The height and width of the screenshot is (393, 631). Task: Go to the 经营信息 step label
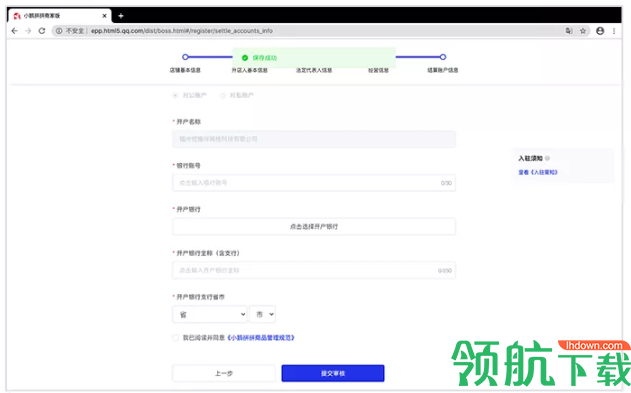[x=378, y=70]
